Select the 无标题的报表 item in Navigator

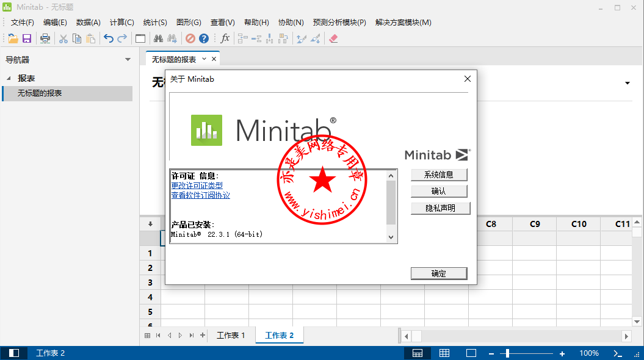68,93
